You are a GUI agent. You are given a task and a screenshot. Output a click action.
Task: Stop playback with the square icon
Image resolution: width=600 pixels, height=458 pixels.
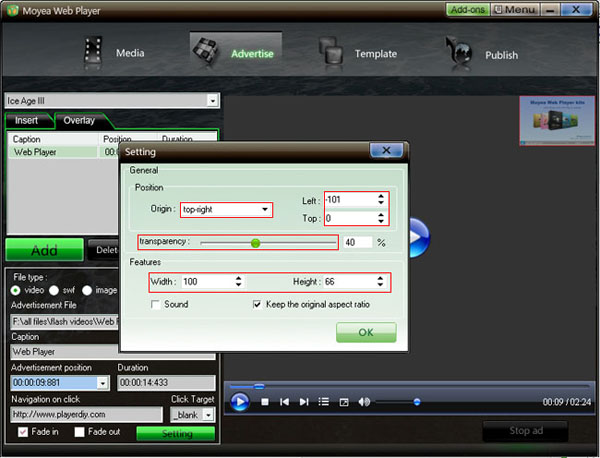tap(265, 402)
